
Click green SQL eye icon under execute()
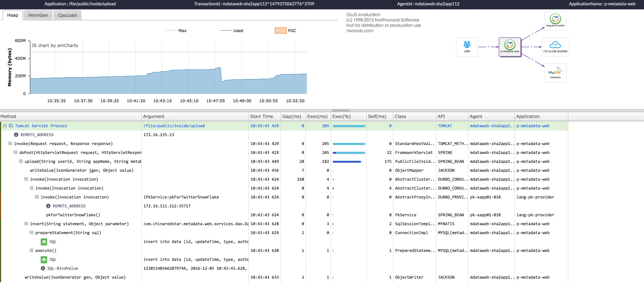pos(44,260)
